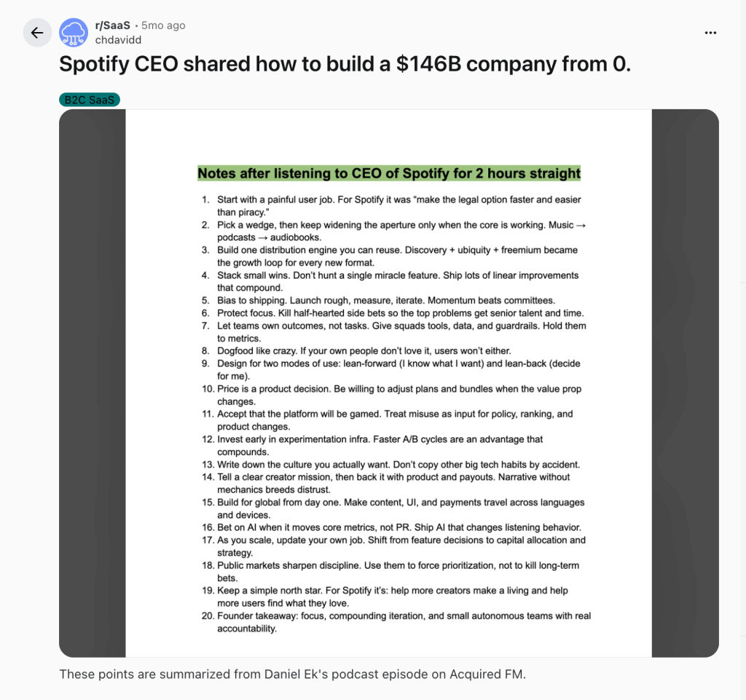Open user profile chdavidd
This screenshot has width=746, height=700.
point(118,39)
